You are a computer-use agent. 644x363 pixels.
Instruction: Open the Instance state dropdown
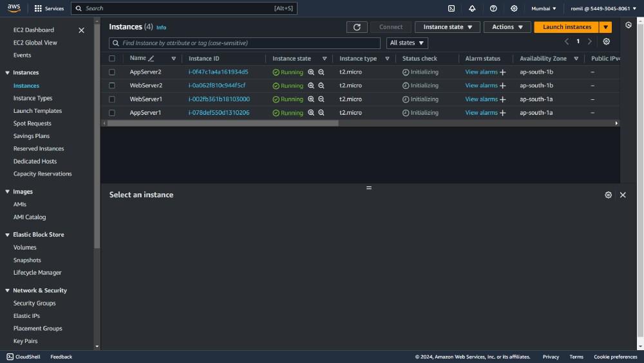tap(448, 27)
